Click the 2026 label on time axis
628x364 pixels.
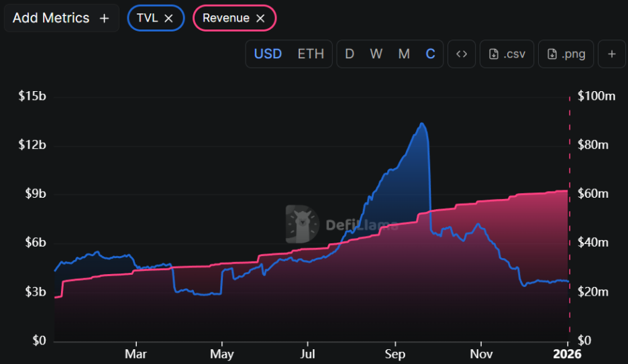click(567, 354)
